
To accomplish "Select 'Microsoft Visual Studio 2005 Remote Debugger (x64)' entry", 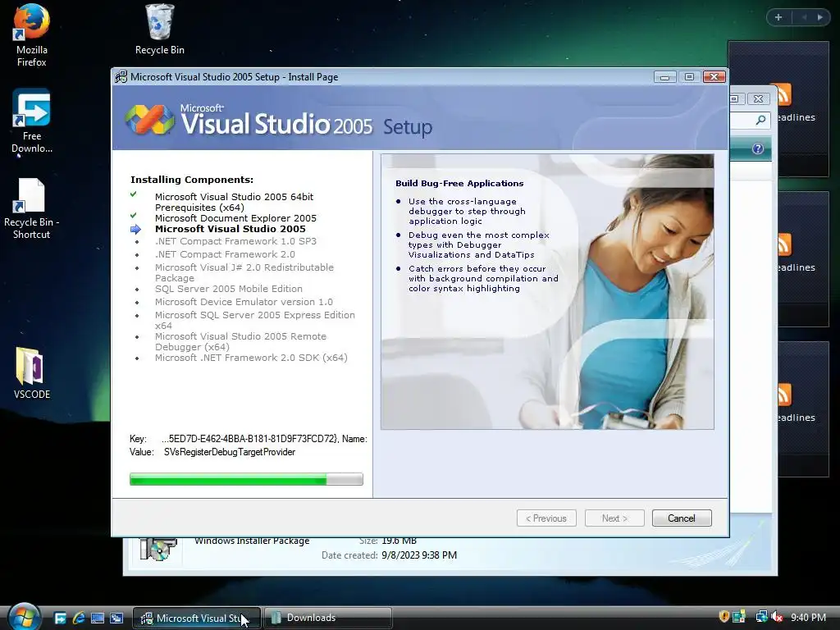I will click(240, 341).
